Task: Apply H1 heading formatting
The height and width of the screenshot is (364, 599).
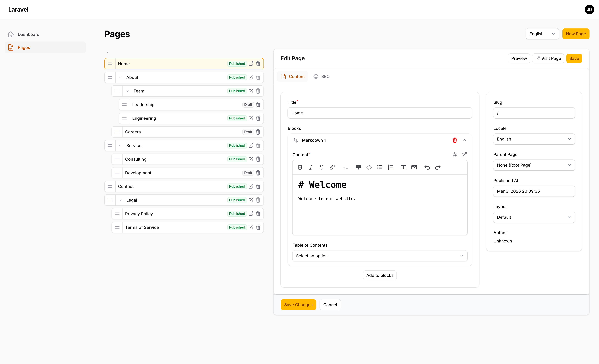Action: coord(345,167)
